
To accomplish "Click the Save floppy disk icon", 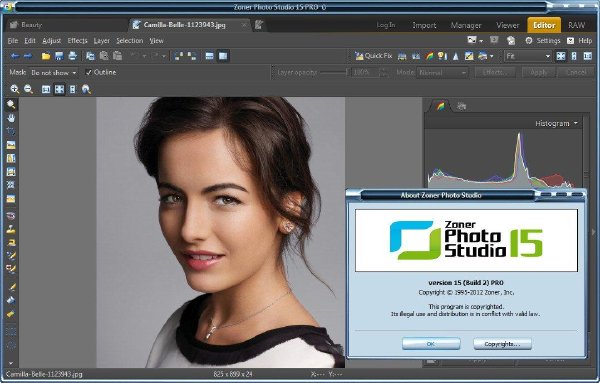I will point(59,56).
